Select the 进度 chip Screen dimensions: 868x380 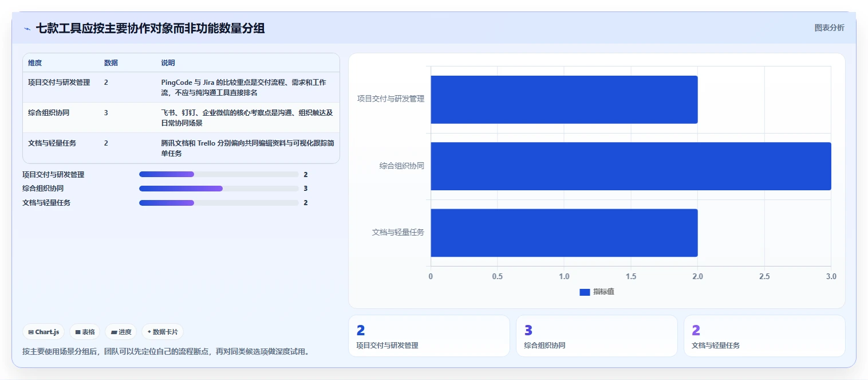pos(121,332)
